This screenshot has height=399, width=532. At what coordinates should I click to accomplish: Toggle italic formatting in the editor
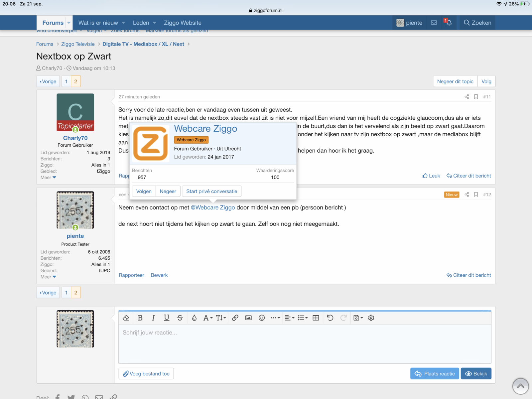point(153,318)
